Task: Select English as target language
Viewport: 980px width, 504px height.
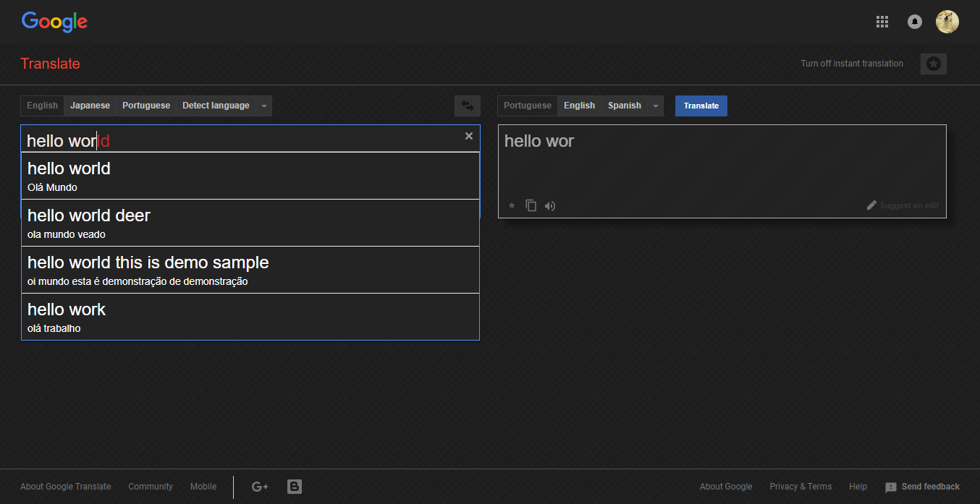Action: (579, 106)
